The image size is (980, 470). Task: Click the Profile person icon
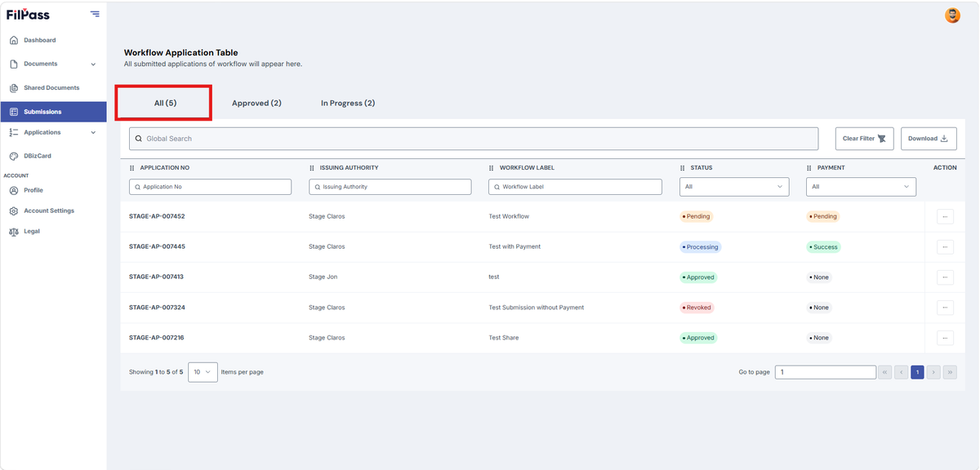(14, 190)
